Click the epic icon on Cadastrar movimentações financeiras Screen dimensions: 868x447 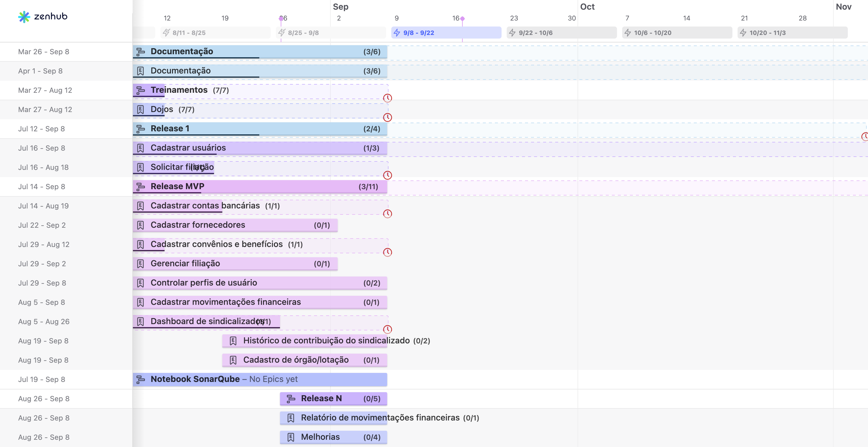(140, 302)
